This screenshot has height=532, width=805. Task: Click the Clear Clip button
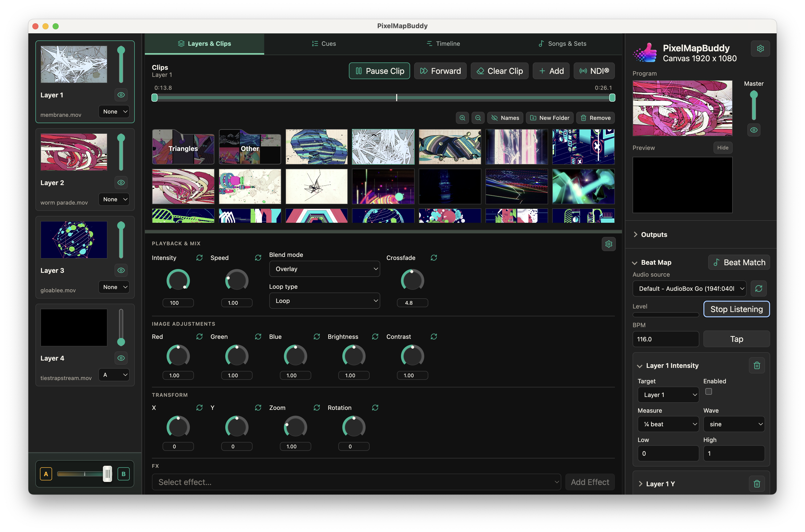tap(499, 71)
